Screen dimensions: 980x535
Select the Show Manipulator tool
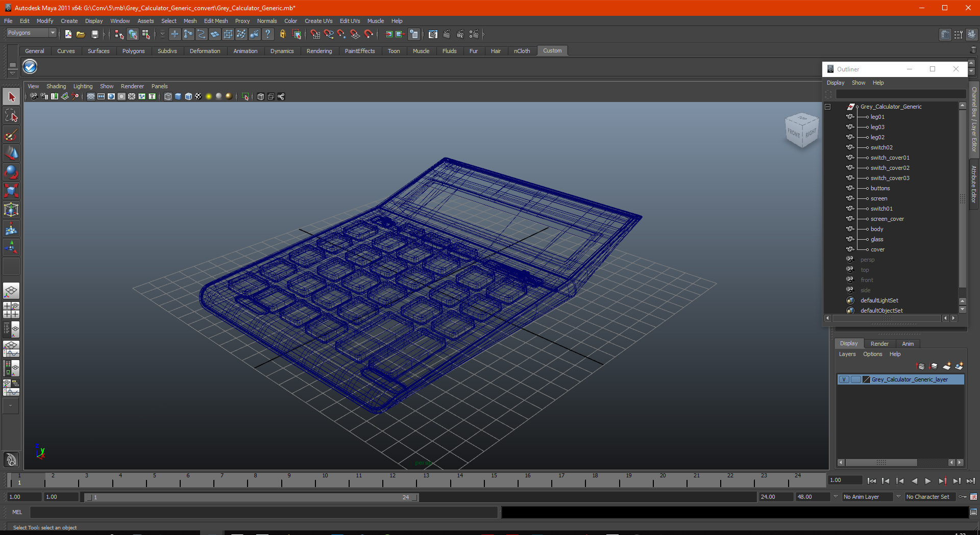(x=11, y=248)
